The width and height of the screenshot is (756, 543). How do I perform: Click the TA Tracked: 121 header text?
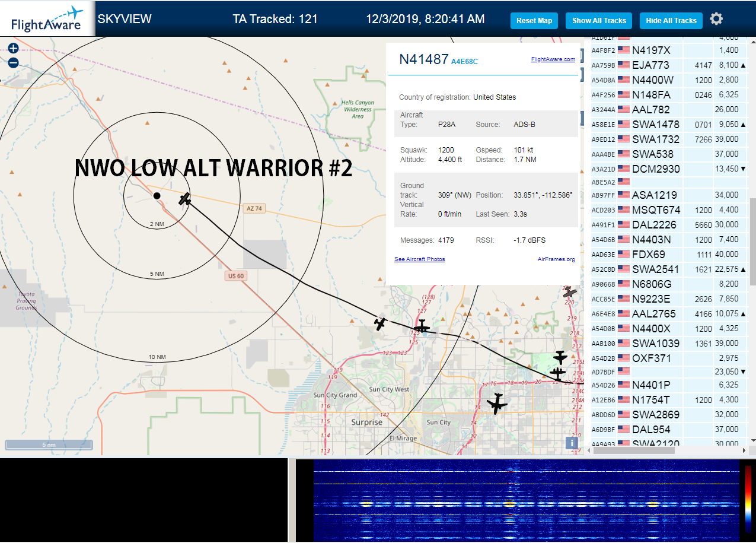[x=275, y=19]
